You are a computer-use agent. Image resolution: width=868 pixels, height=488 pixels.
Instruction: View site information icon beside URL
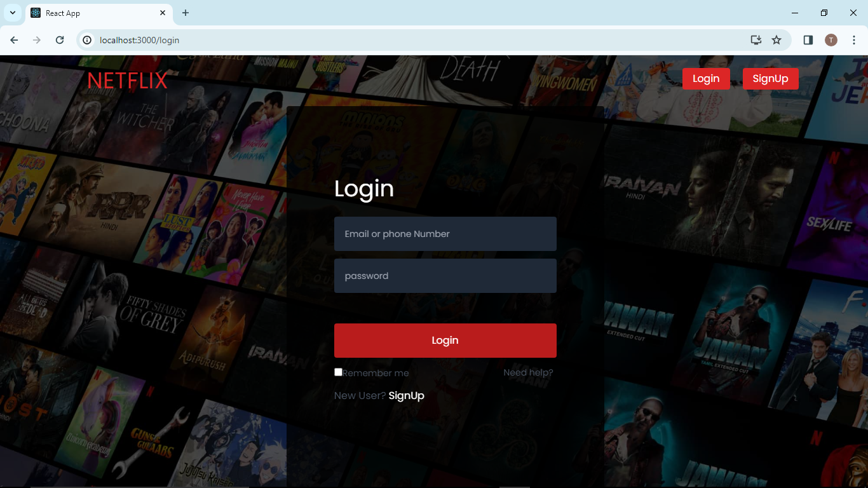coord(88,40)
